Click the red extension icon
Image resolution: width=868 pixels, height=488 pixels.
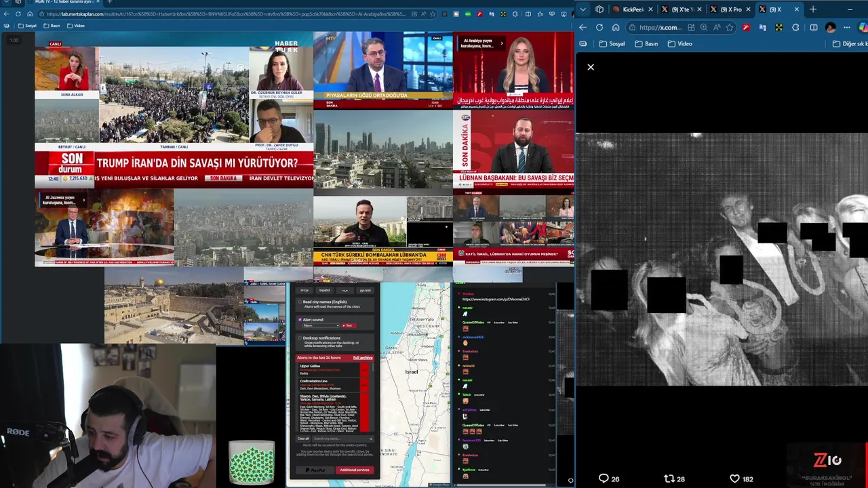point(746,27)
